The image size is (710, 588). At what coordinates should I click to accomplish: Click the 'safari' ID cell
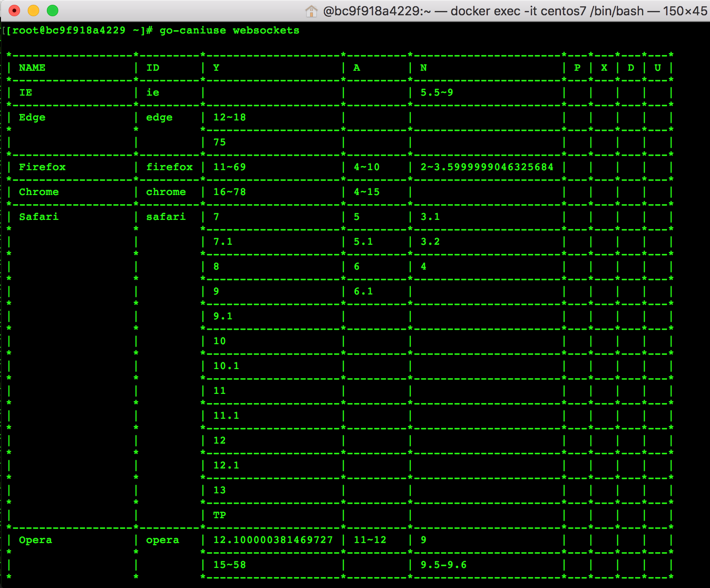pyautogui.click(x=166, y=217)
